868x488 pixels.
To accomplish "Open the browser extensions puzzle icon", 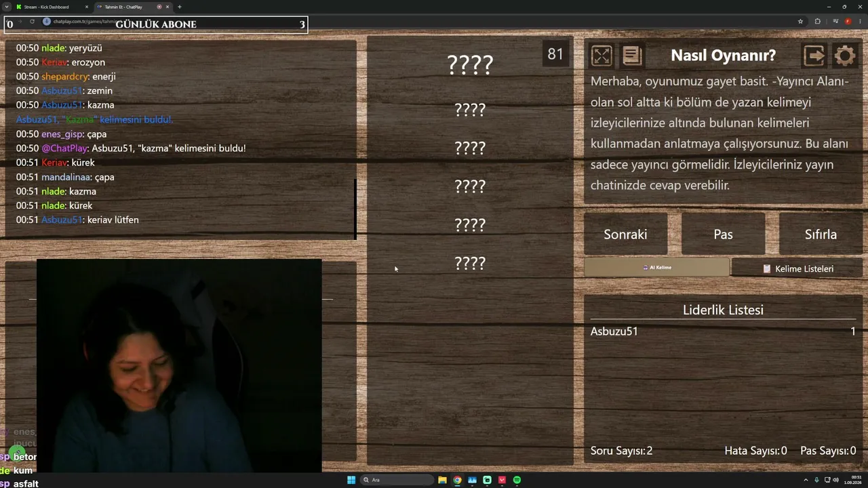I will [817, 22].
